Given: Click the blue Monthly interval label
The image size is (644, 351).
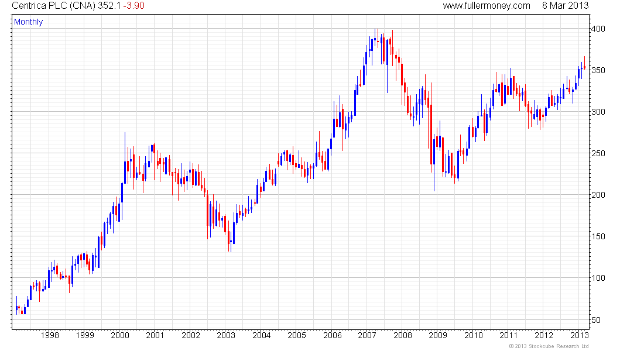Looking at the screenshot, I should pos(28,22).
